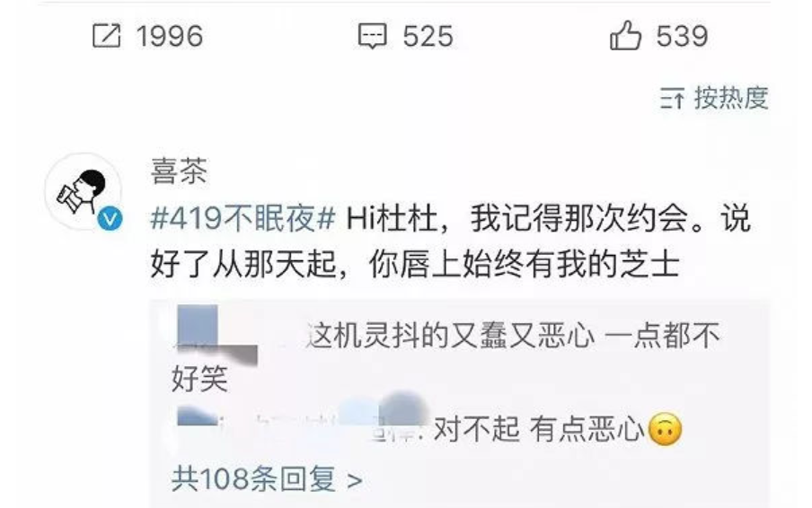Expand 共108条回复 replies
The width and height of the screenshot is (812, 508).
(x=267, y=479)
